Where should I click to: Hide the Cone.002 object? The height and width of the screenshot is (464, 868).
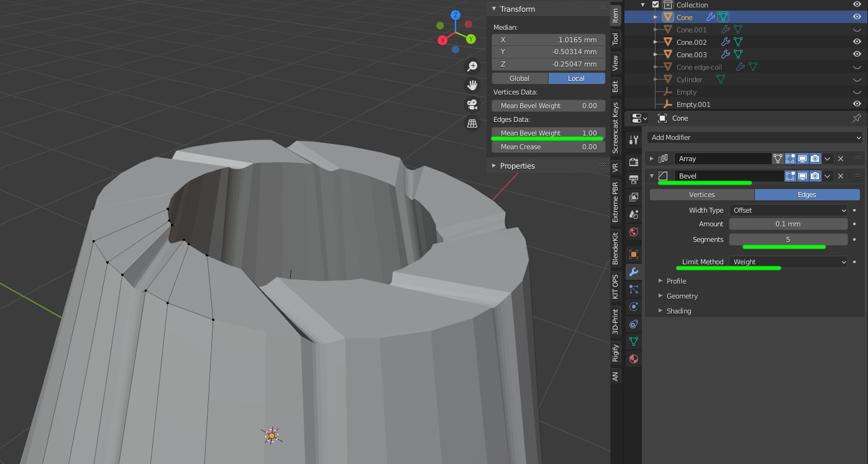coord(857,42)
